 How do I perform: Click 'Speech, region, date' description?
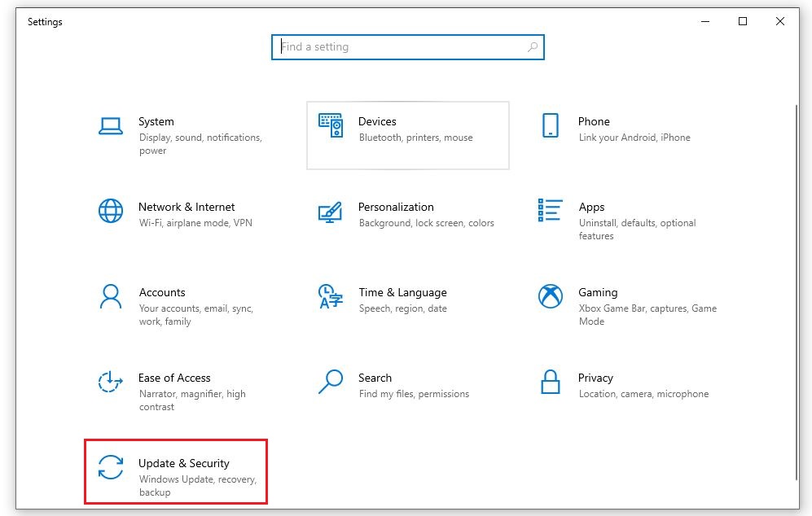point(403,308)
